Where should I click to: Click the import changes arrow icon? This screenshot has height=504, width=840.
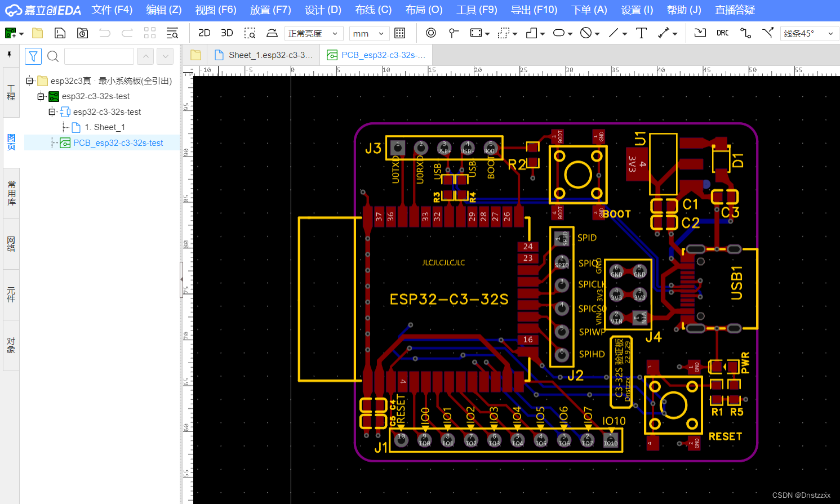coord(700,33)
